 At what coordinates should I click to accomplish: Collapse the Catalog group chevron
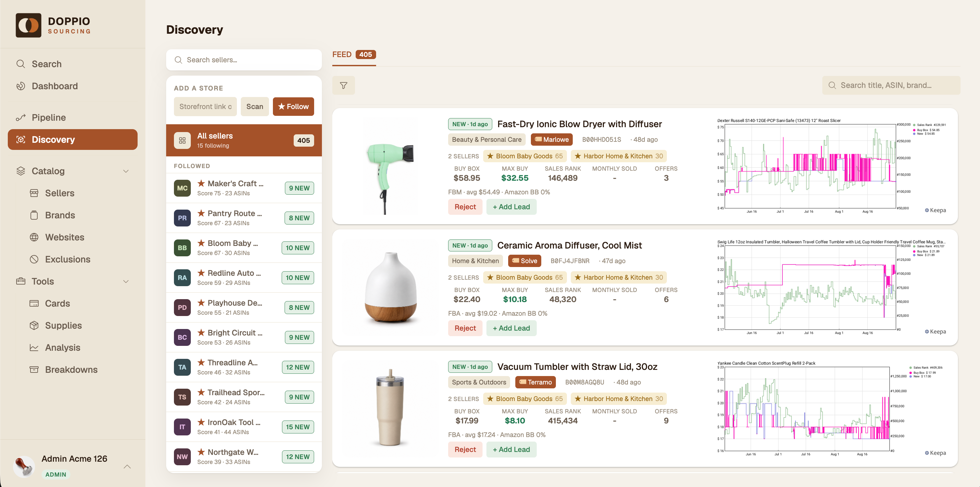tap(126, 171)
